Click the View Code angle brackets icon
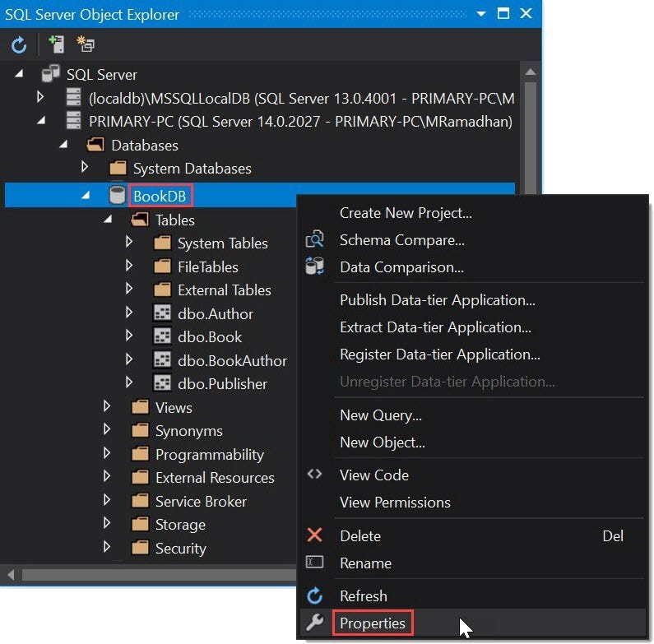 point(314,475)
